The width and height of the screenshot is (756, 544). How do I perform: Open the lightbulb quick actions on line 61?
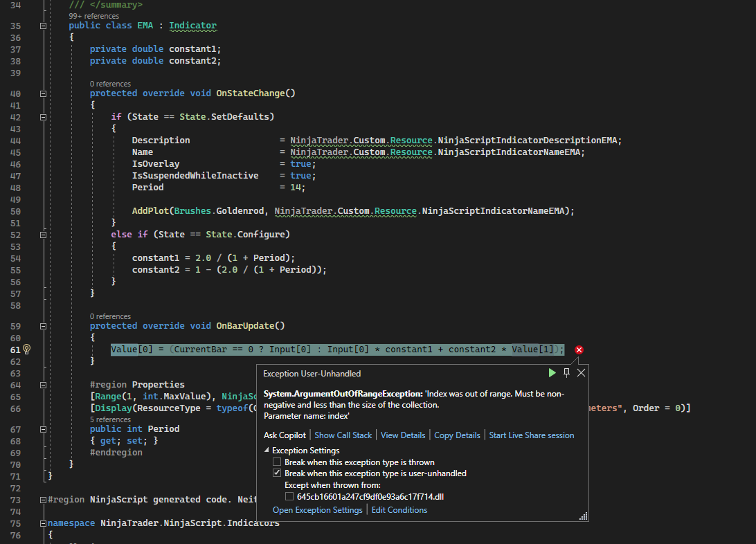[27, 350]
